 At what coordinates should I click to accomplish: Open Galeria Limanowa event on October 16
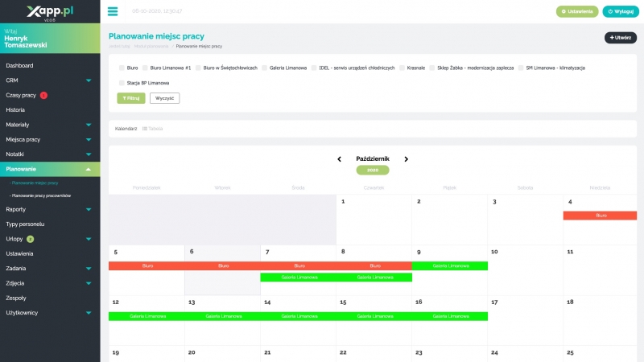click(450, 316)
